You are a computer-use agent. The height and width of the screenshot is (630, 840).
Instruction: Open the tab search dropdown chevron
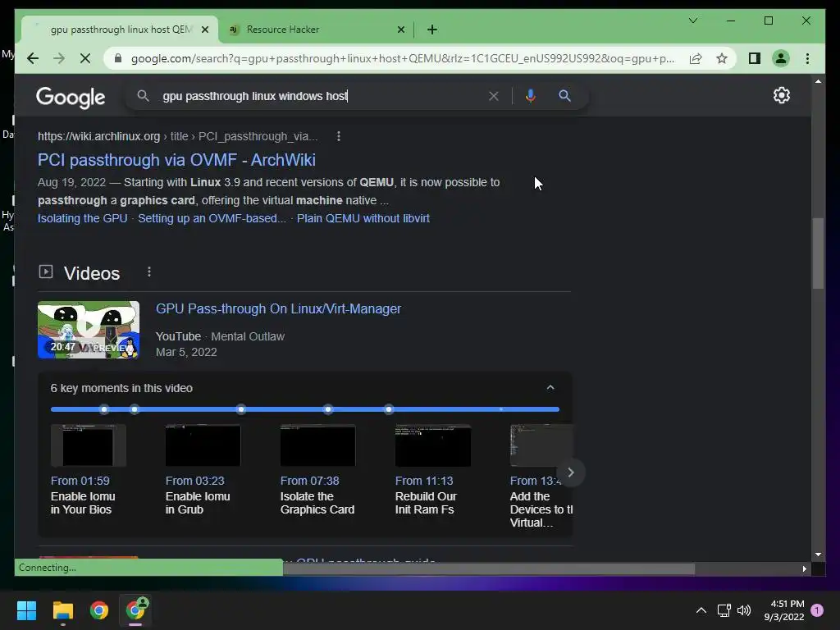click(692, 21)
